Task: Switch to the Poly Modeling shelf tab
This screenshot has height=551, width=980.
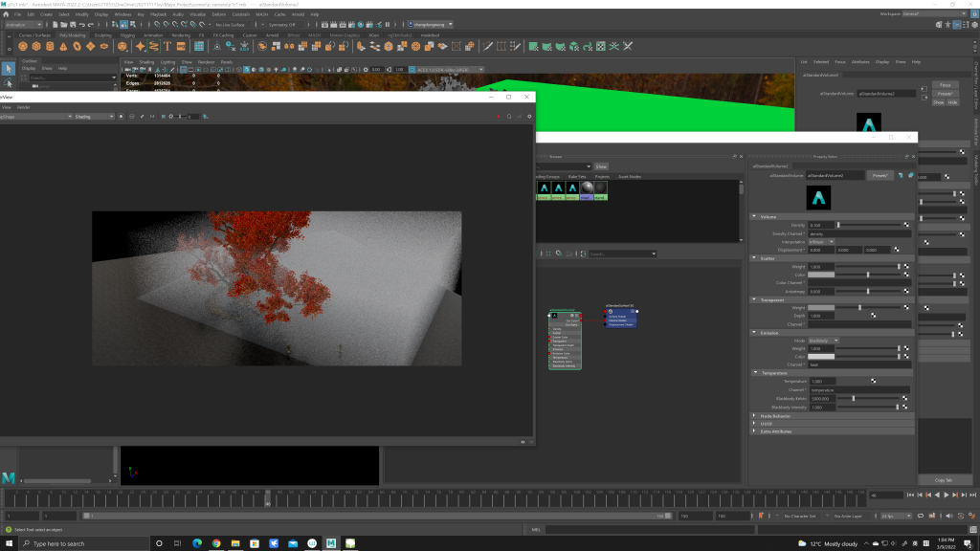Action: click(74, 35)
